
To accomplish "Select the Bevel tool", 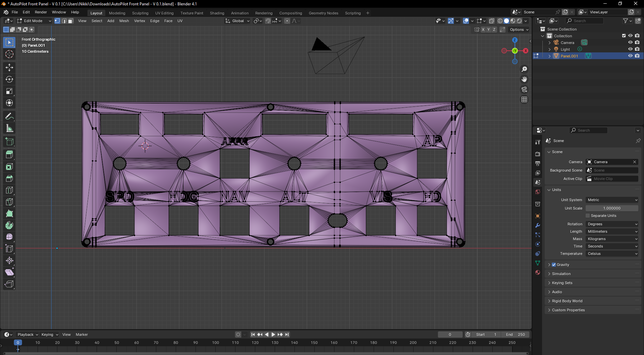I will coord(9,178).
